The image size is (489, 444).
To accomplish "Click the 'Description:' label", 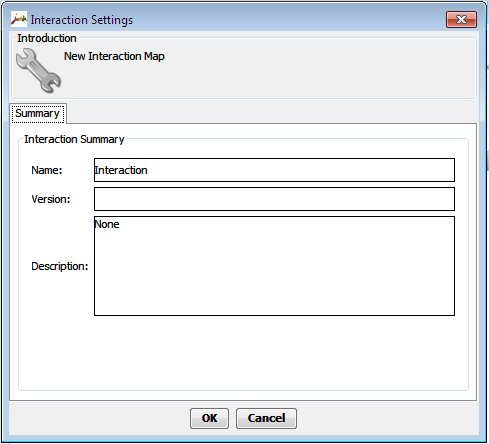I will [x=60, y=266].
